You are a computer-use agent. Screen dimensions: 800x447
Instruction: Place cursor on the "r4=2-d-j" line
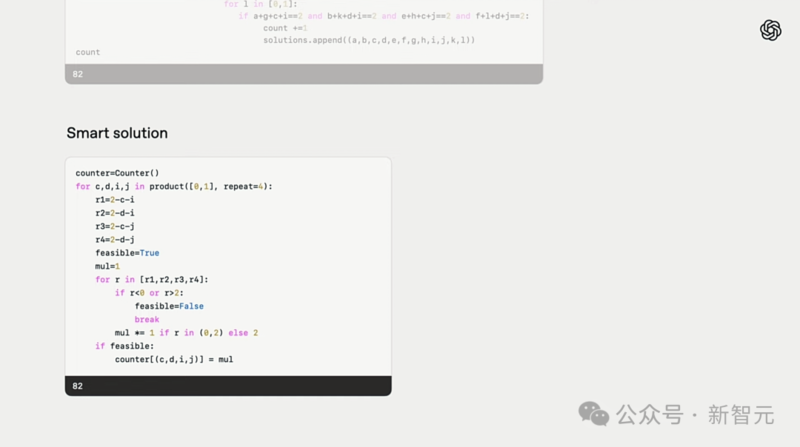pos(115,239)
